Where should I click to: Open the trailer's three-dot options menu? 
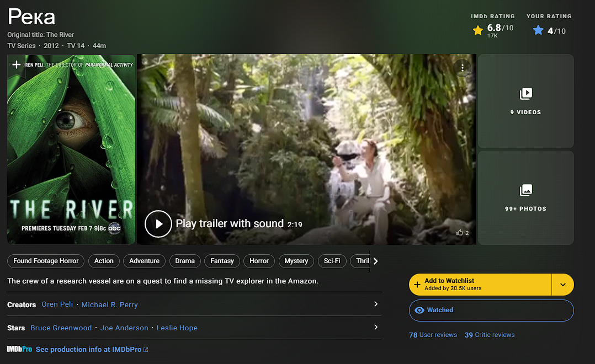point(462,68)
